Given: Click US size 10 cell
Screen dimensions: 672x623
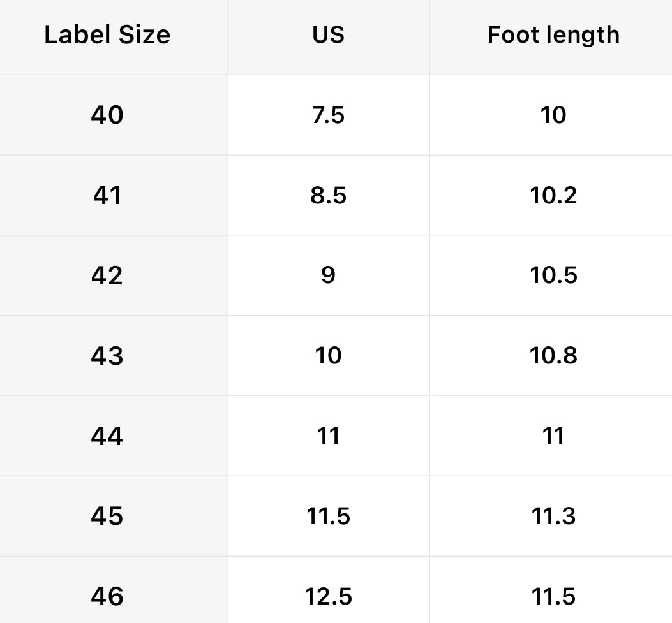Looking at the screenshot, I should pyautogui.click(x=328, y=356).
